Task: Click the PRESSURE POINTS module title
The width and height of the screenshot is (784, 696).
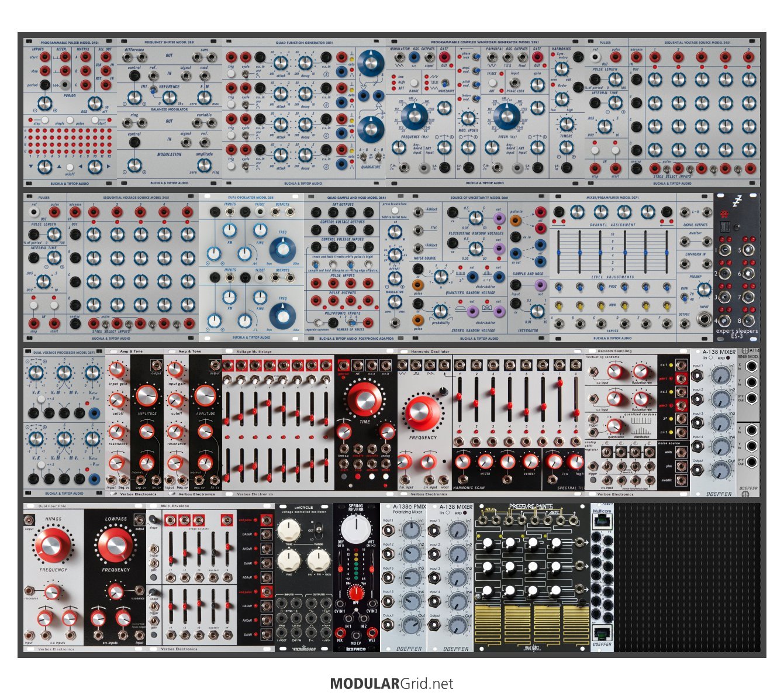Action: click(530, 507)
